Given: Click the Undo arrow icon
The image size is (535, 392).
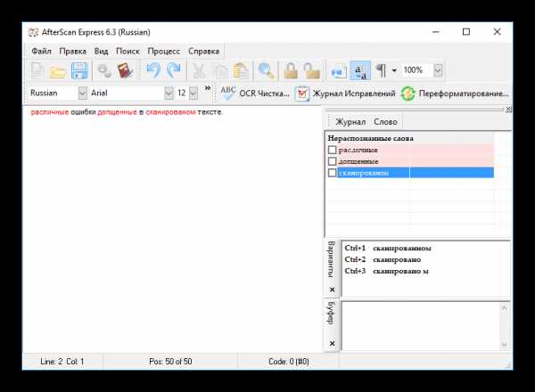Looking at the screenshot, I should point(153,70).
